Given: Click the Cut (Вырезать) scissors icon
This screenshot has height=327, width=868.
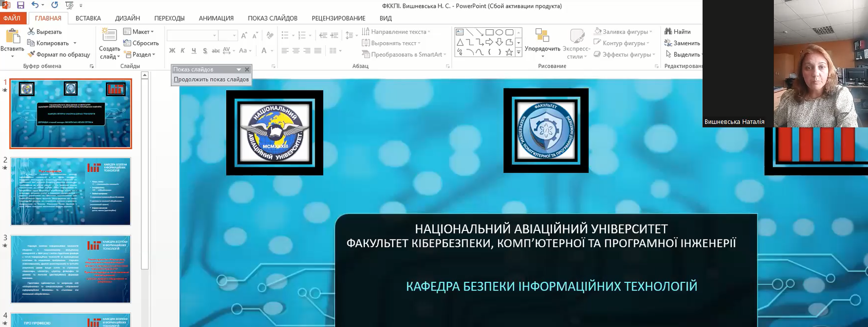Looking at the screenshot, I should pos(31,32).
